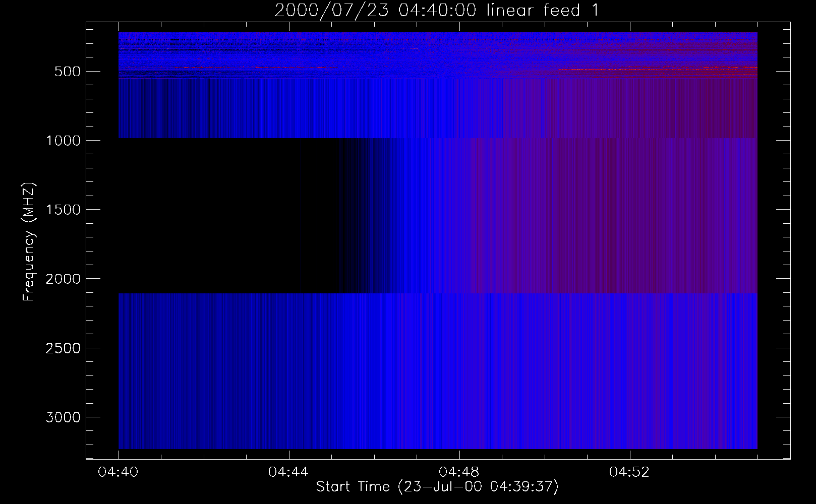Click the 3000 frequency tick label

coord(63,417)
